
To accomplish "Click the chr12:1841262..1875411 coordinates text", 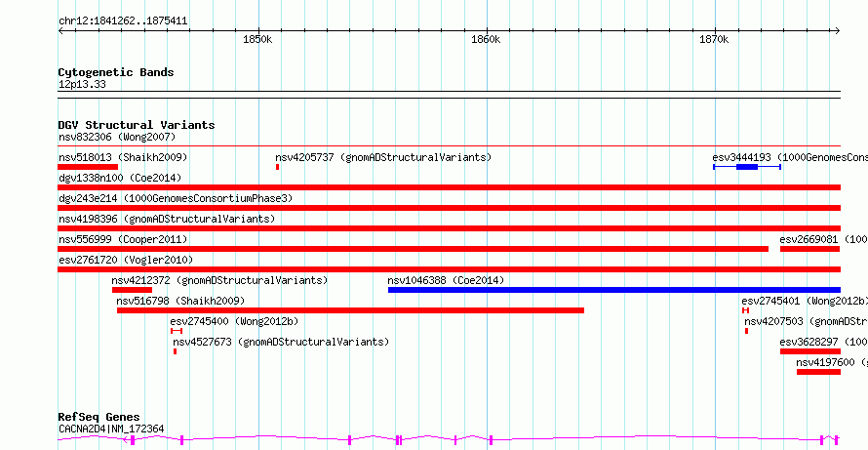I will (123, 21).
